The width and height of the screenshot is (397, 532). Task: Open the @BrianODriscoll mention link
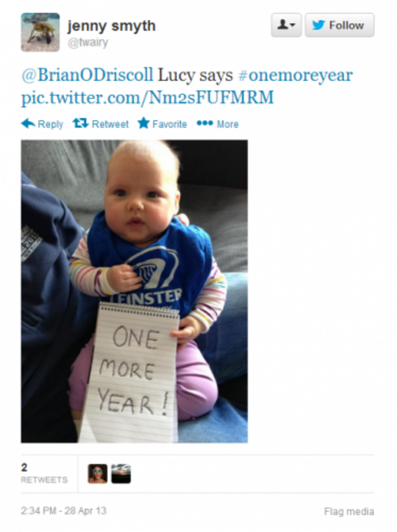(87, 75)
